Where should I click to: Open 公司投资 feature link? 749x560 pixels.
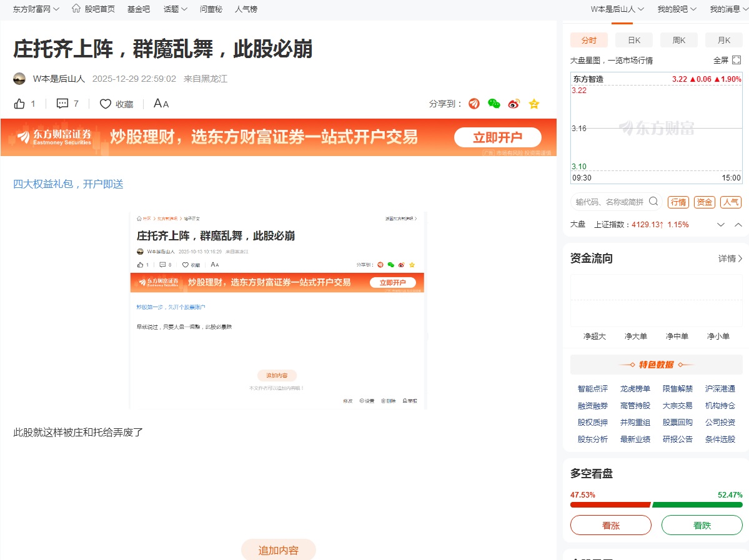point(720,422)
